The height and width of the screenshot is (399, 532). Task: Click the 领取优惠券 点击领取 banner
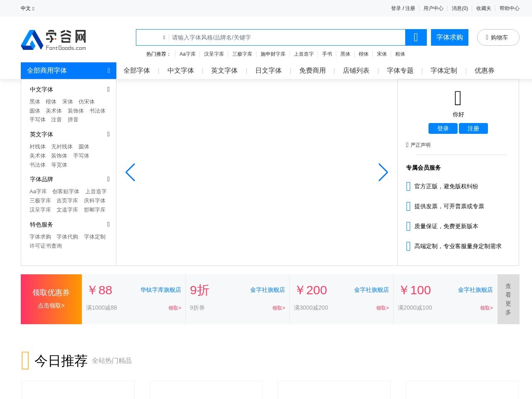pyautogui.click(x=51, y=299)
